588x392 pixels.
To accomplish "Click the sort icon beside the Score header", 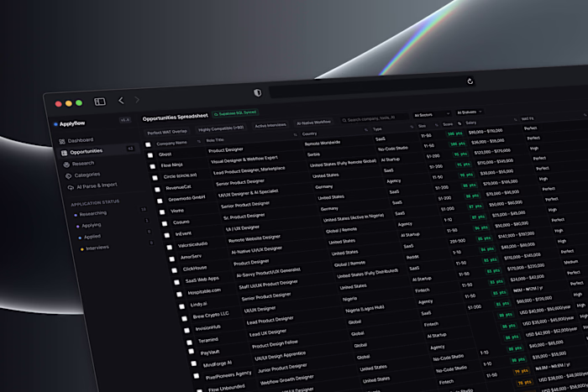I will [459, 123].
